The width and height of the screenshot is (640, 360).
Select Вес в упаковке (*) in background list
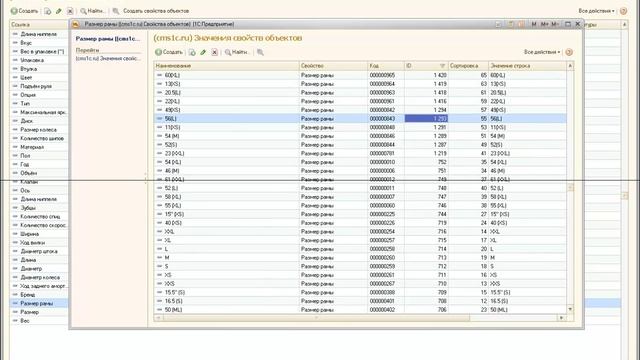(x=39, y=51)
